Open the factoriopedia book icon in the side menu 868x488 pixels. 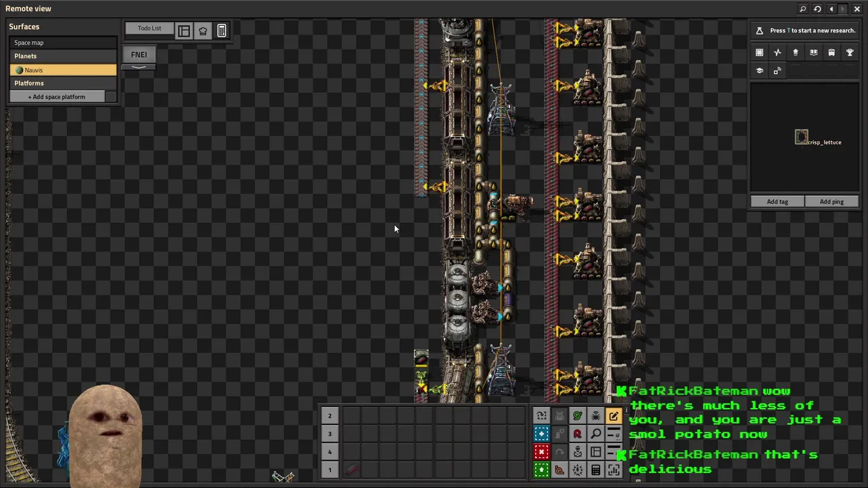pos(814,52)
